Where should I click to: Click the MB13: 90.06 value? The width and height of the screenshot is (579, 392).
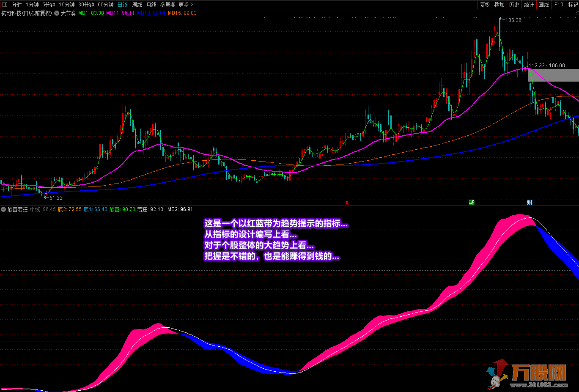(x=151, y=13)
